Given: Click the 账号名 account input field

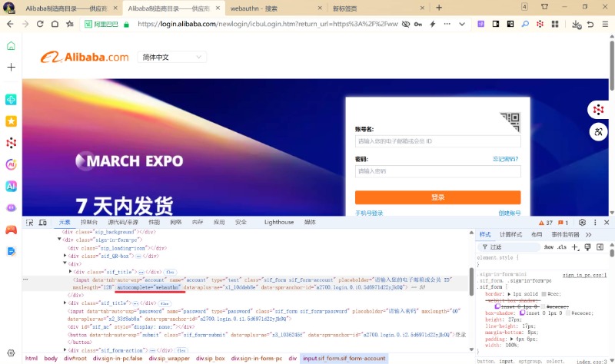Looking at the screenshot, I should coord(437,141).
